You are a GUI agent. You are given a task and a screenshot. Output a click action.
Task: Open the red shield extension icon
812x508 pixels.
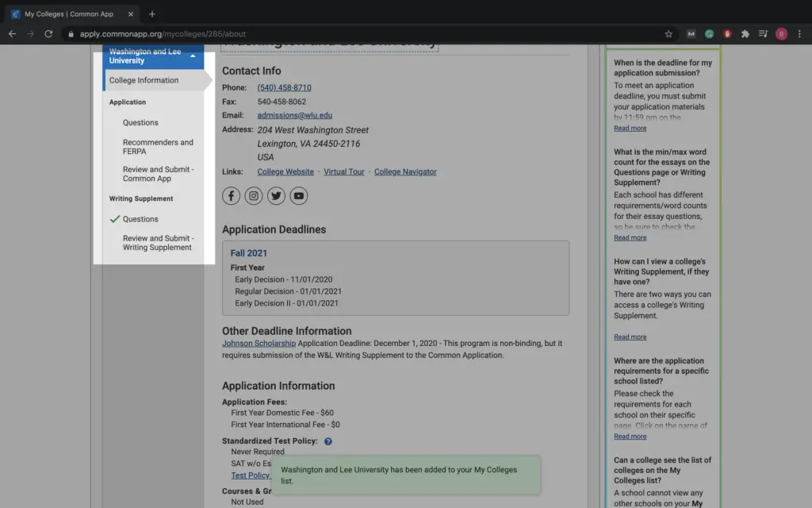pyautogui.click(x=727, y=33)
